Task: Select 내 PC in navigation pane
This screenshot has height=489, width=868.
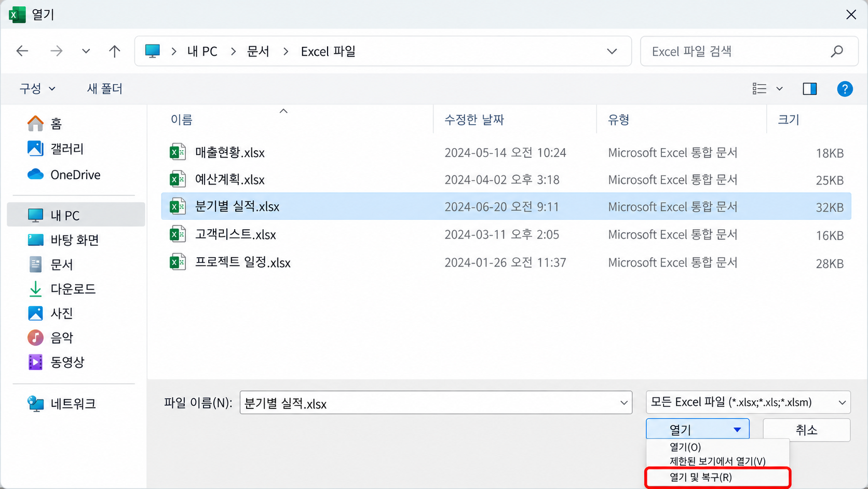Action: [76, 215]
